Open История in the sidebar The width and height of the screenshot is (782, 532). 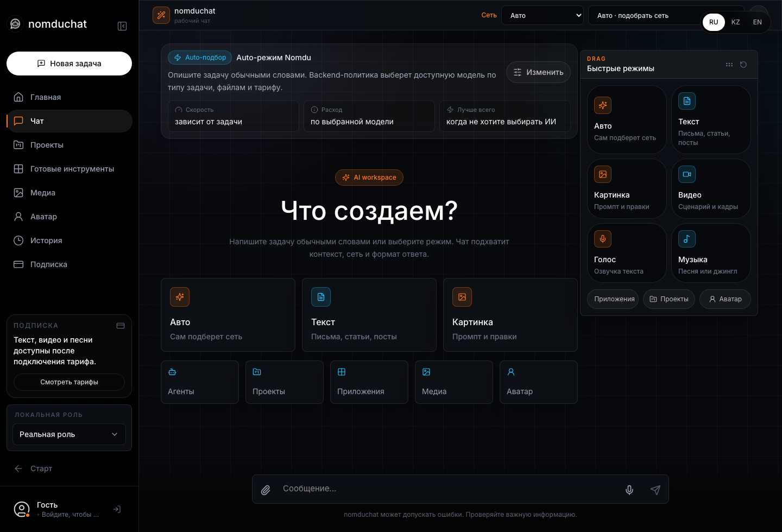(x=69, y=240)
